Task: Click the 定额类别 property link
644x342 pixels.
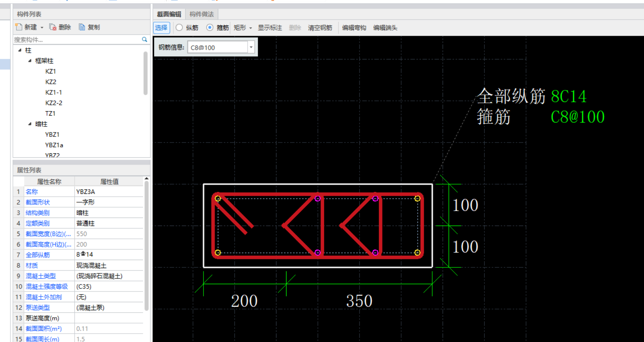Action: click(38, 223)
